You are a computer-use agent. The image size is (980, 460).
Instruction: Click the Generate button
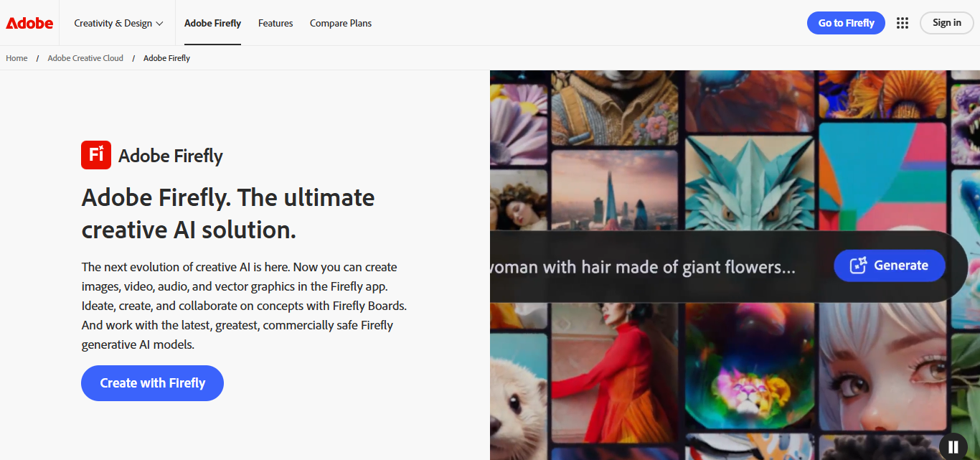pyautogui.click(x=890, y=266)
